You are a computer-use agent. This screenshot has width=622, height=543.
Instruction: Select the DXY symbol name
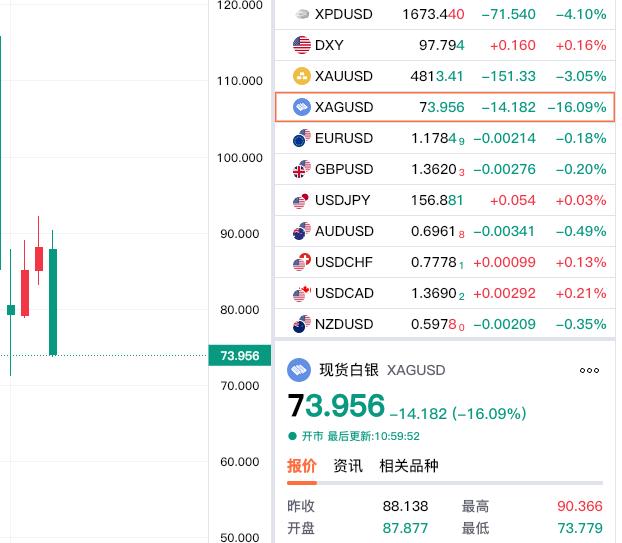[329, 45]
